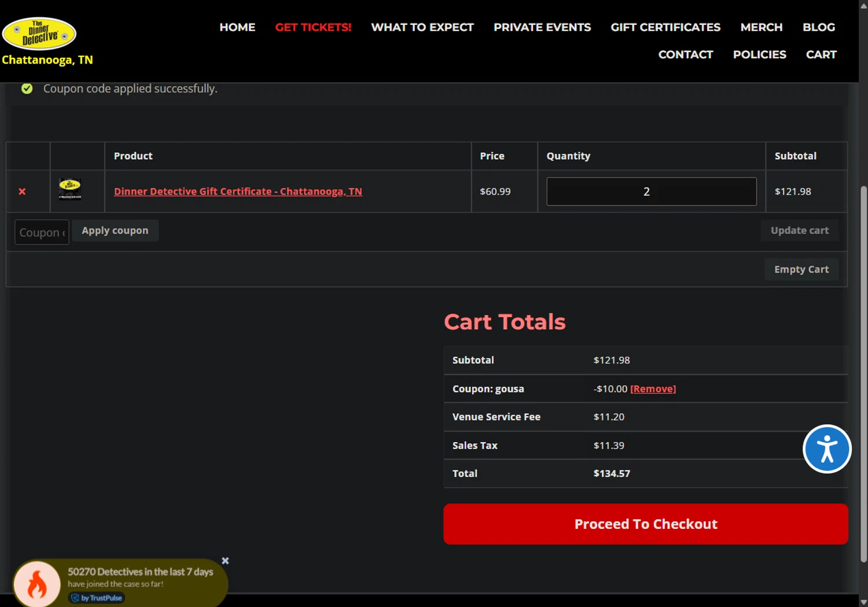This screenshot has width=868, height=607.
Task: Click the $60.99 price cell
Action: point(495,192)
